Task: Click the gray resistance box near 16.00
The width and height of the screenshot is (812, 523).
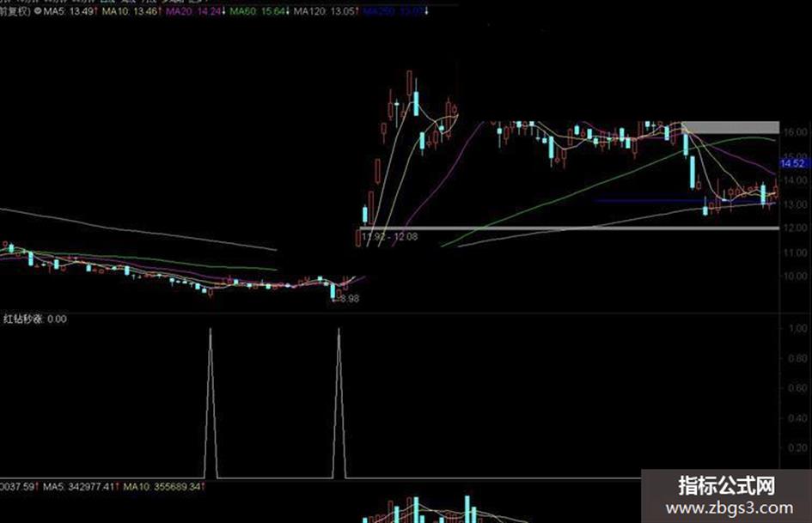Action: [731, 127]
